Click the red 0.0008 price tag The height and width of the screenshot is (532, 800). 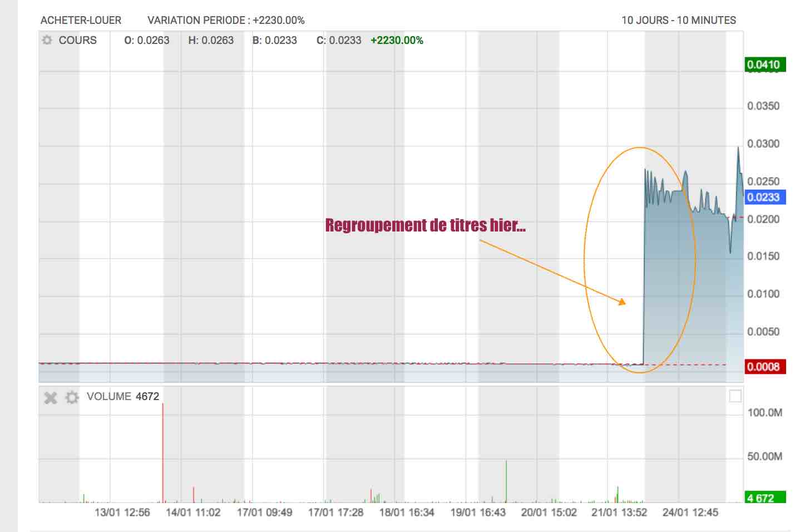(x=765, y=367)
